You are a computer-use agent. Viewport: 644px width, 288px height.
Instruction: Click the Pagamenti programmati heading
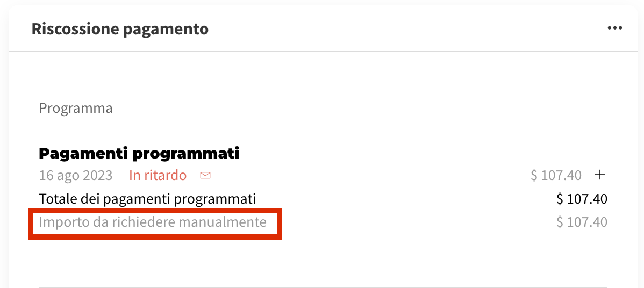tap(139, 153)
